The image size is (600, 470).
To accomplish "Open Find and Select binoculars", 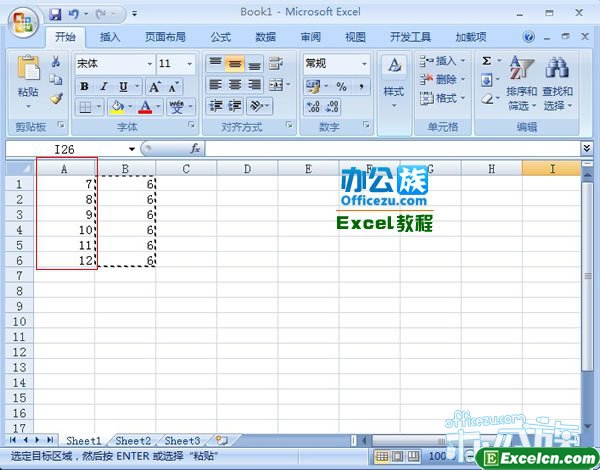I will tap(557, 84).
